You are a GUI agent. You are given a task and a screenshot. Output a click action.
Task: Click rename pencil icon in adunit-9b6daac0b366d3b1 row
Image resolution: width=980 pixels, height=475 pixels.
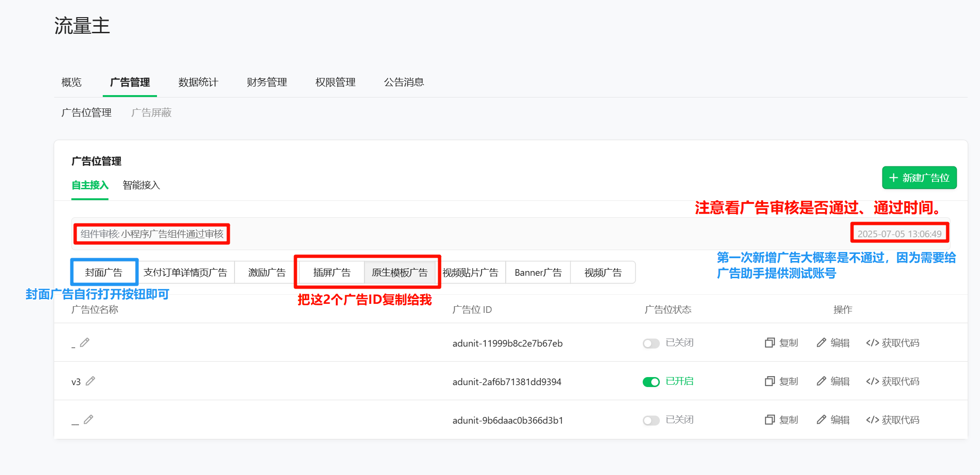tap(88, 419)
